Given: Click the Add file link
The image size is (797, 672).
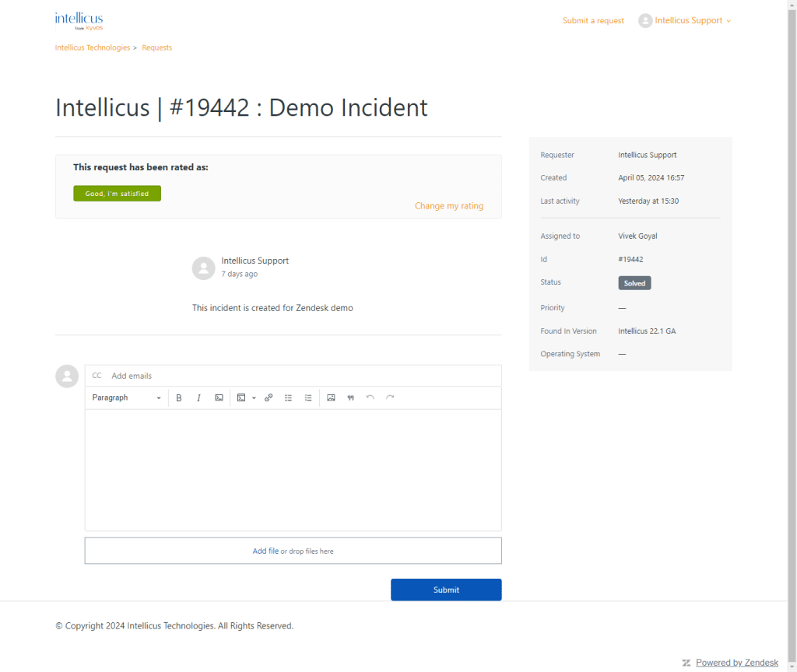Looking at the screenshot, I should click(265, 551).
